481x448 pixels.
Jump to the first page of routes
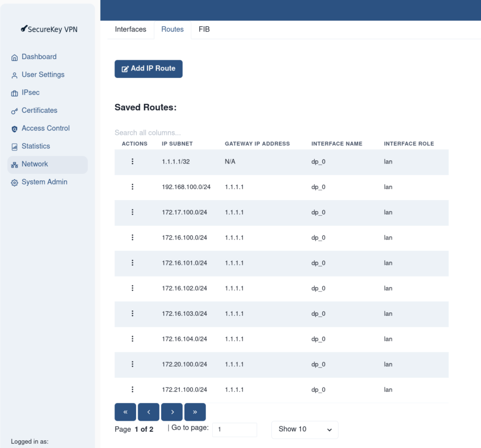[x=125, y=412]
